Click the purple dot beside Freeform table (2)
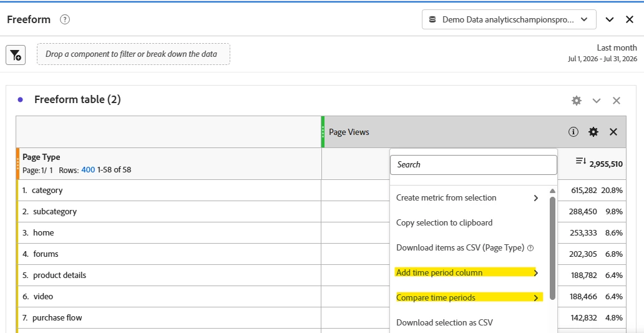The height and width of the screenshot is (333, 644). (x=20, y=99)
